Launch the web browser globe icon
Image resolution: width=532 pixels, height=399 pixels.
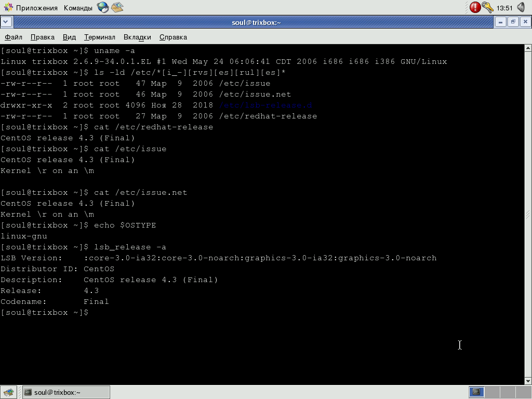tap(103, 7)
